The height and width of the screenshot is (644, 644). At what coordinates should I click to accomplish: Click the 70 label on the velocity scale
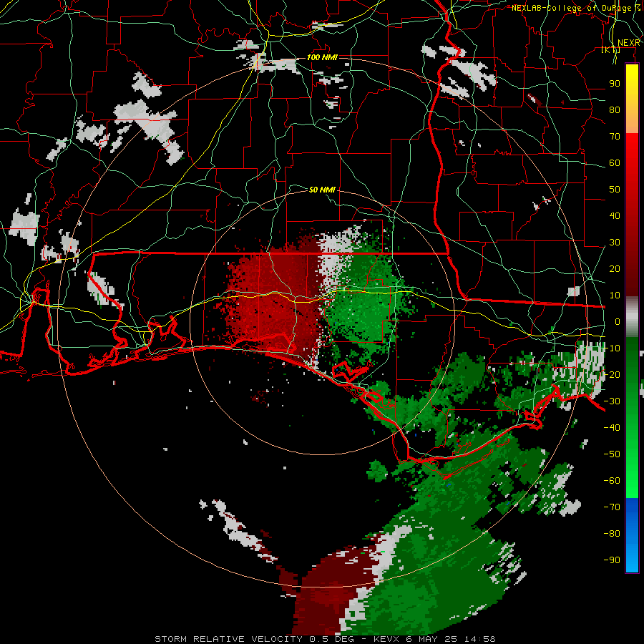click(x=615, y=137)
